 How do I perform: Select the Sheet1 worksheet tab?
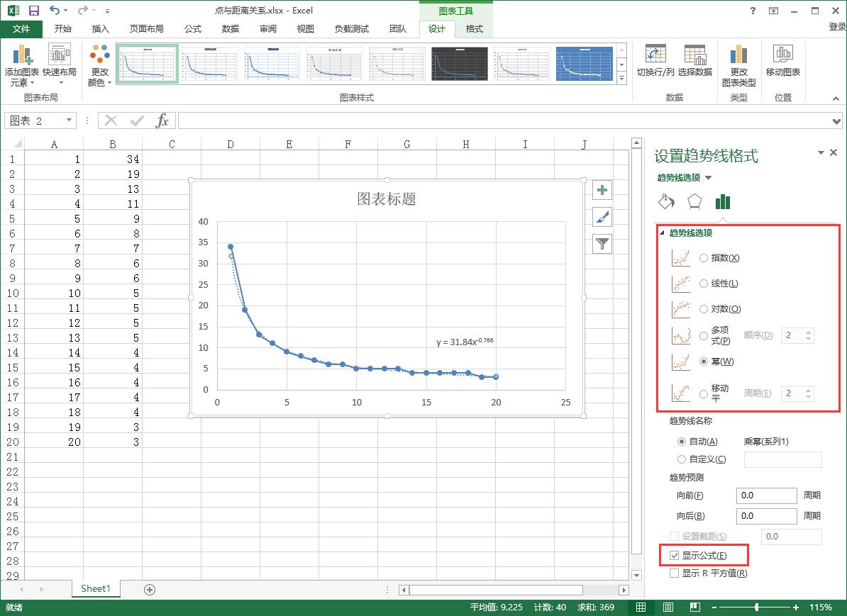click(x=96, y=588)
